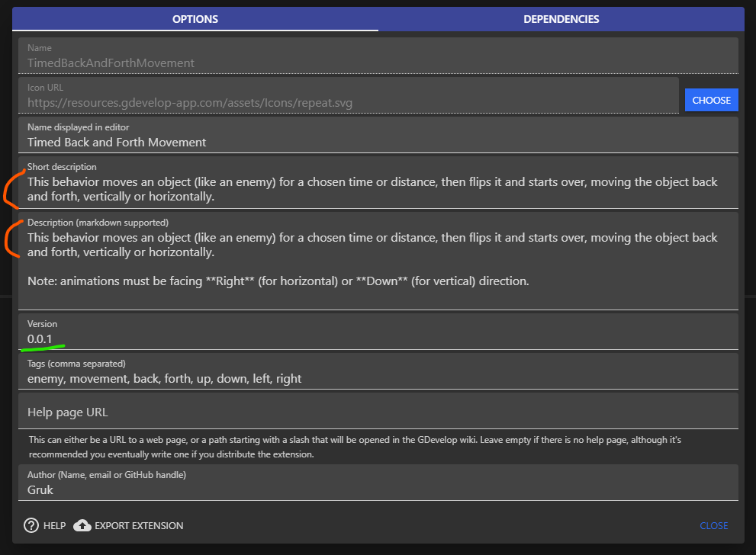Click the EXPORT EXTENSION text label

tap(138, 525)
